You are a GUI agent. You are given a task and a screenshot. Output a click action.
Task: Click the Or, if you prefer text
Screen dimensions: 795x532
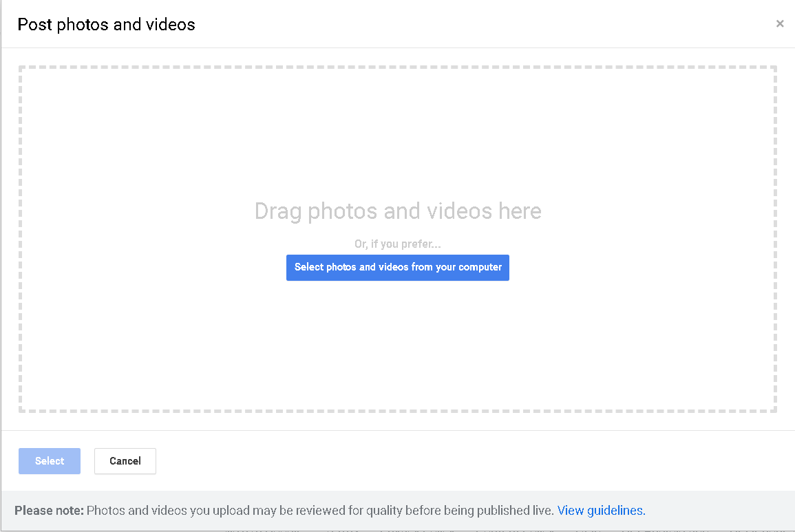(398, 244)
